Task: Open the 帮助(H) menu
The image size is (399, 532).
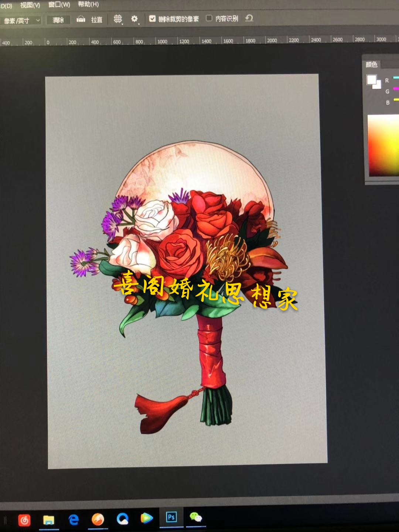Action: tap(88, 4)
